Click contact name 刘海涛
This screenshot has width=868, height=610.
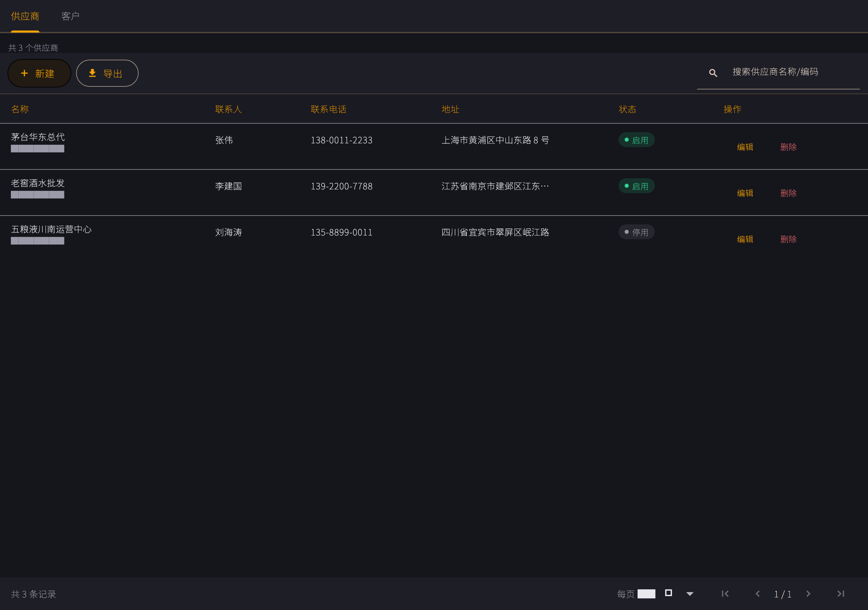[228, 232]
